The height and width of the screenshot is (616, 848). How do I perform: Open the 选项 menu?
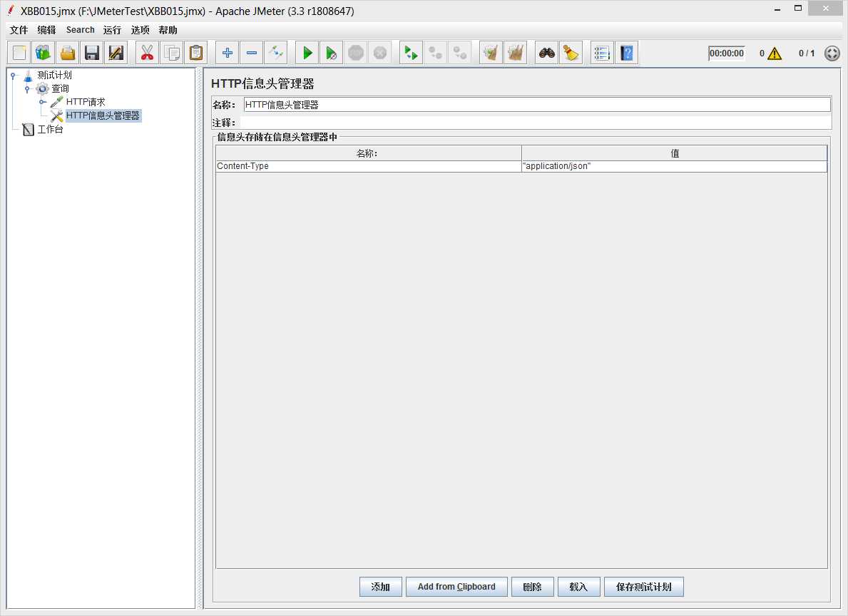point(140,30)
